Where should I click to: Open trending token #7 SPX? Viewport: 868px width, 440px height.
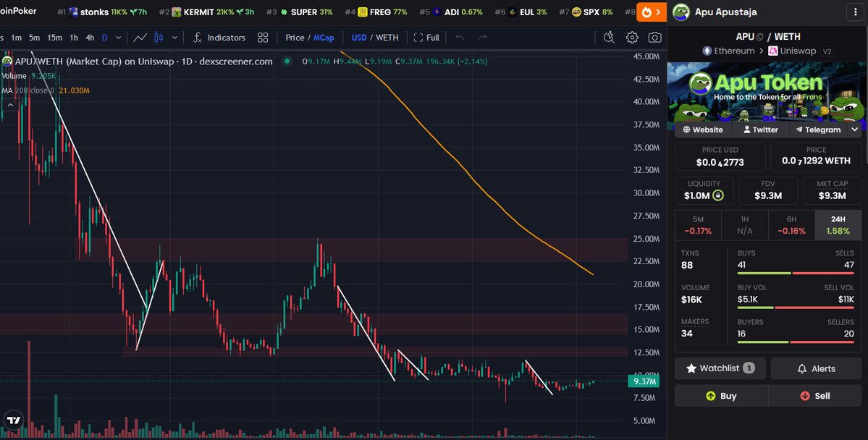tap(586, 12)
